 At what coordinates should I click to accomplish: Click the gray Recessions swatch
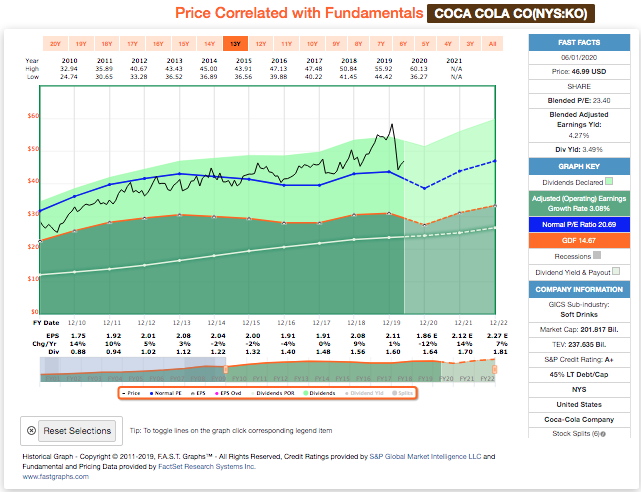tap(597, 255)
